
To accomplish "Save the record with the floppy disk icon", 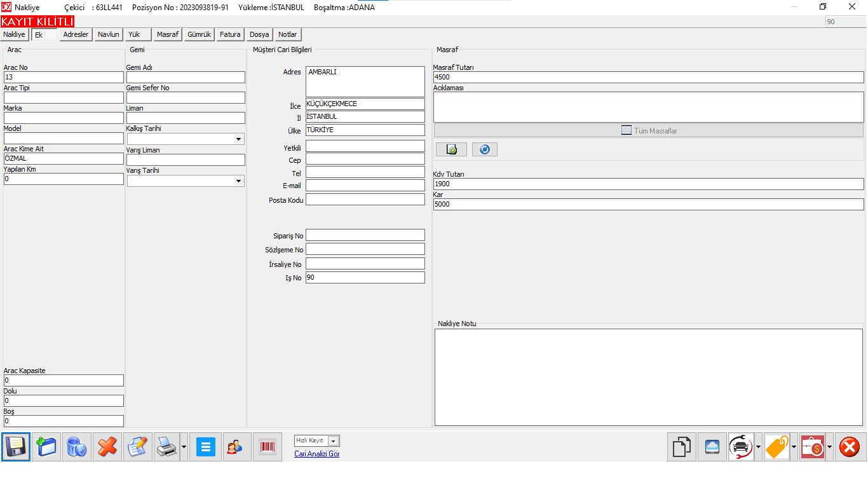I will pyautogui.click(x=15, y=447).
